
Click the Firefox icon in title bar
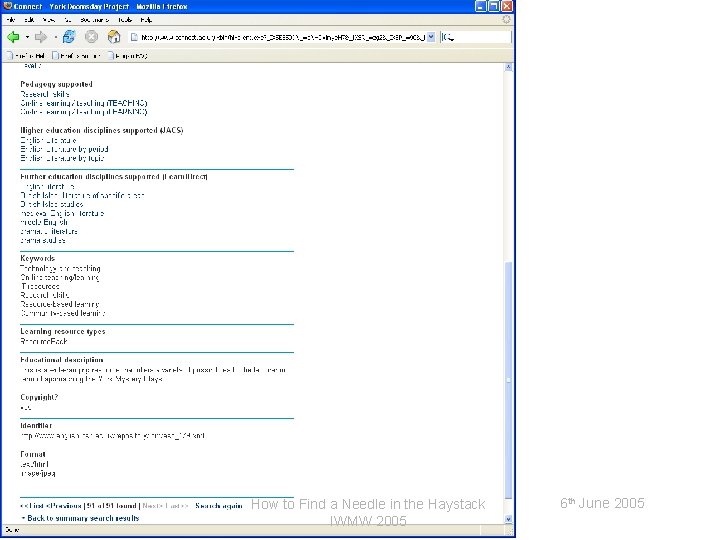click(7, 6)
